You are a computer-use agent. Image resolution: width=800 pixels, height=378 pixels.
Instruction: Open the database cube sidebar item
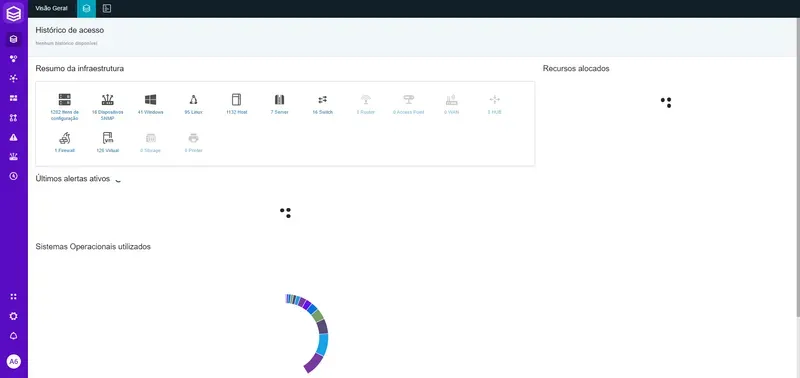coord(14,39)
